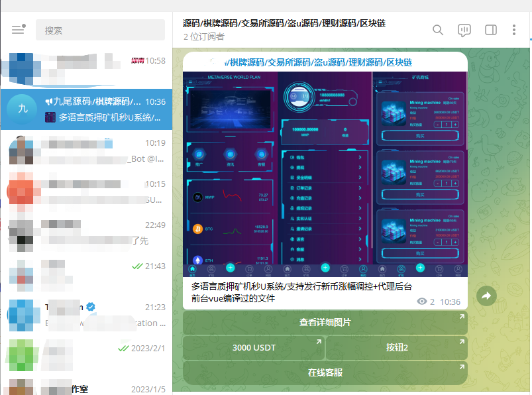The image size is (532, 395).
Task: Click the views eye icon on post
Action: (x=422, y=302)
